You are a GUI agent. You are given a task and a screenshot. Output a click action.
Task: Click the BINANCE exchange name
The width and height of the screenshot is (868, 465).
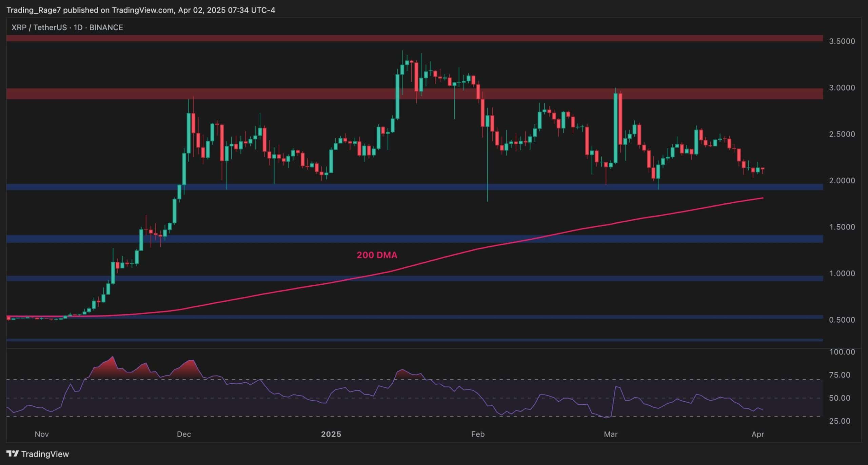tap(106, 27)
